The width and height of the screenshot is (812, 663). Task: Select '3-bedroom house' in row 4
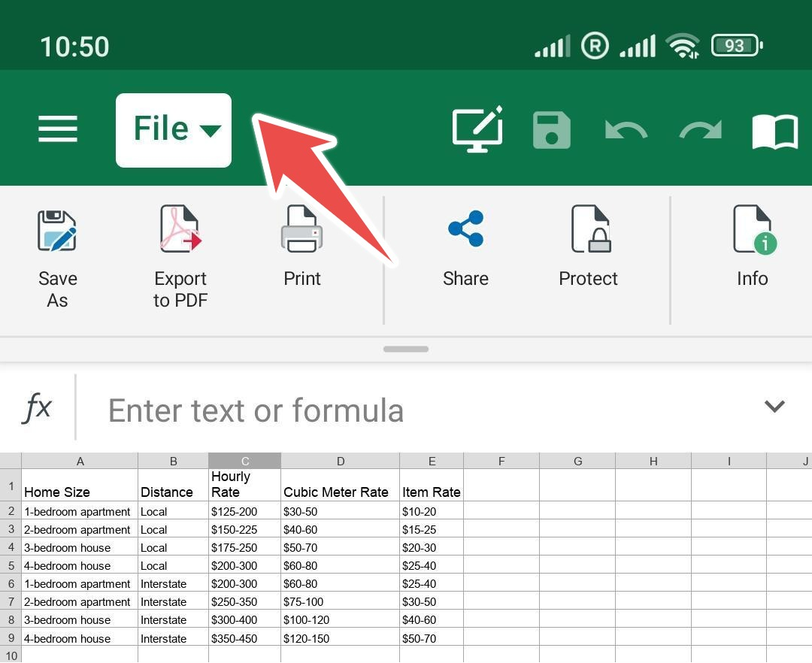80,547
